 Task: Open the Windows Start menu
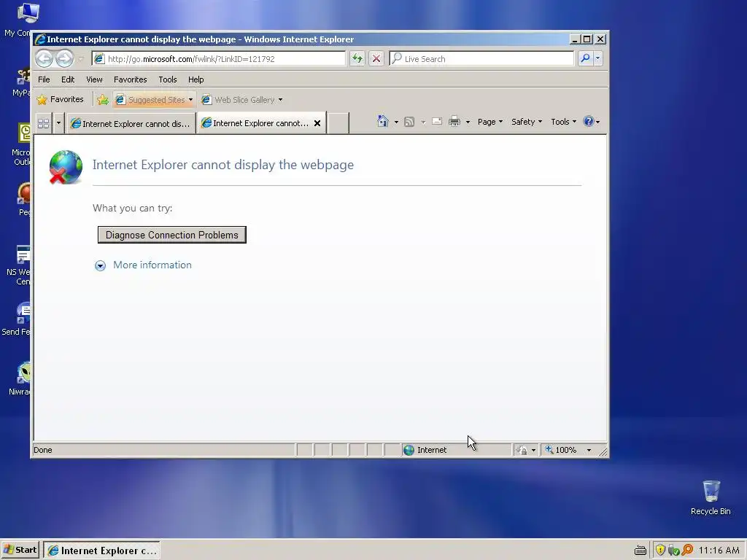20,550
